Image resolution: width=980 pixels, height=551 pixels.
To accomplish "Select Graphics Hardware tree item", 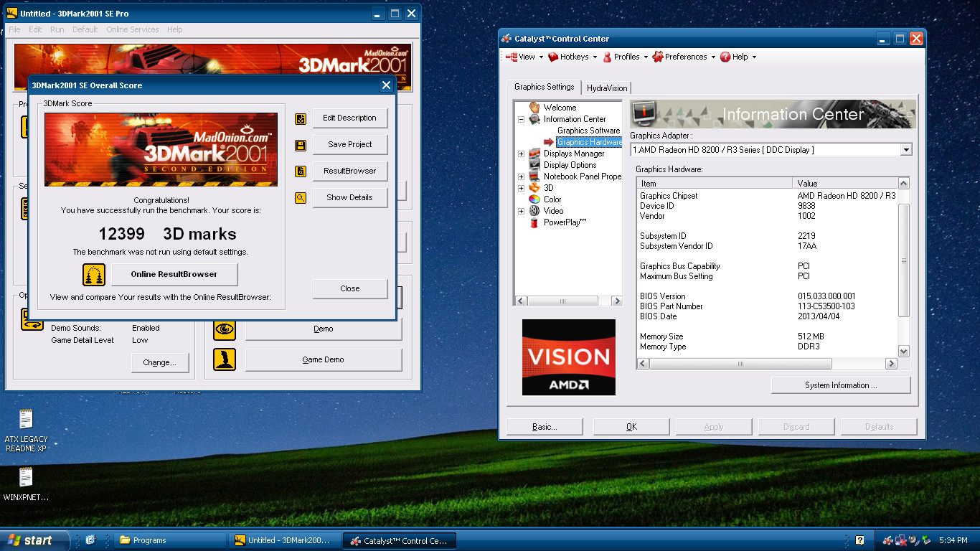I will 589,142.
